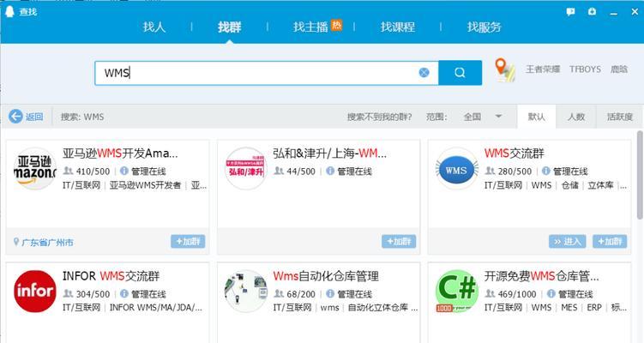The height and width of the screenshot is (343, 644).
Task: Open WMS交流群 group title
Action: pyautogui.click(x=515, y=153)
